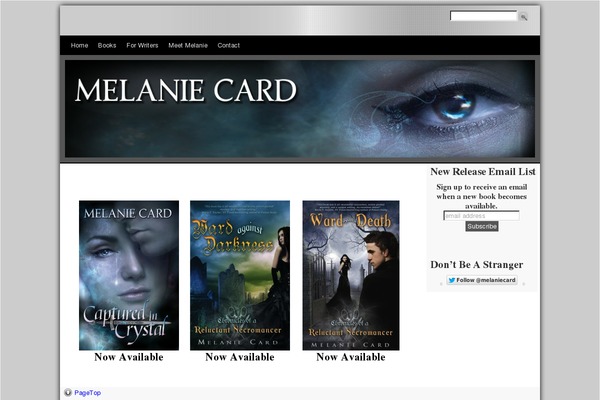Open the Books menu item
The height and width of the screenshot is (400, 600).
pos(107,45)
